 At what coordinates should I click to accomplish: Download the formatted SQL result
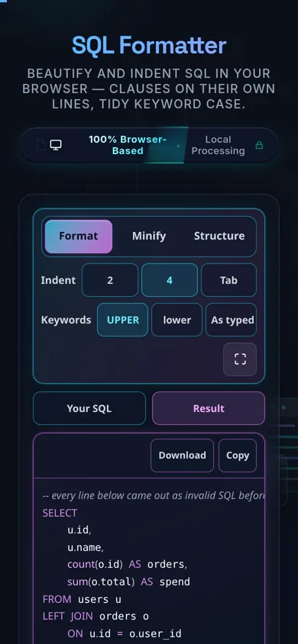point(182,456)
